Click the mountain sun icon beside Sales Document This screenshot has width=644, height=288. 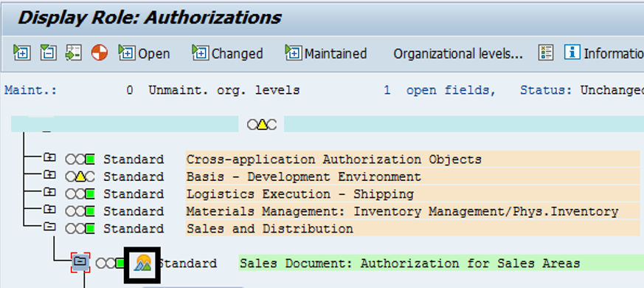tap(142, 264)
